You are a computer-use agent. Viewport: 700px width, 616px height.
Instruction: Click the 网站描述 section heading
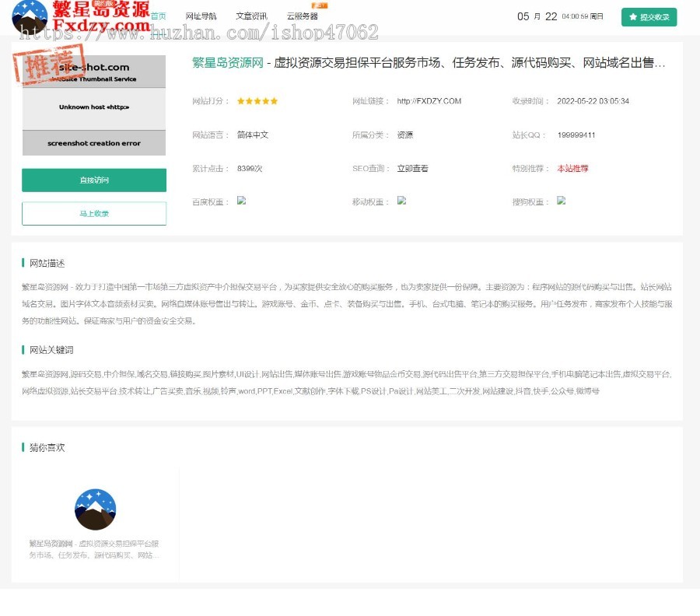point(47,263)
